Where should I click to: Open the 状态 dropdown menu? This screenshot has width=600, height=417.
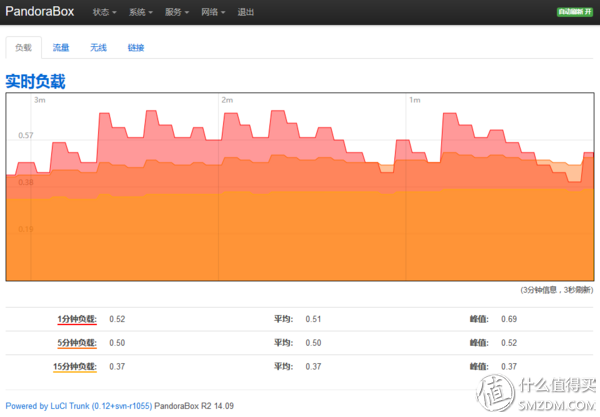104,12
